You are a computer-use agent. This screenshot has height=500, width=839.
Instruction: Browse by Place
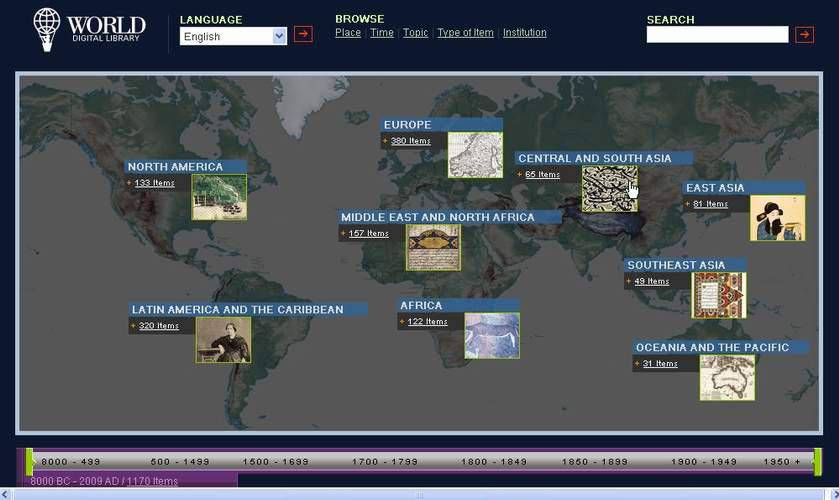click(x=348, y=33)
